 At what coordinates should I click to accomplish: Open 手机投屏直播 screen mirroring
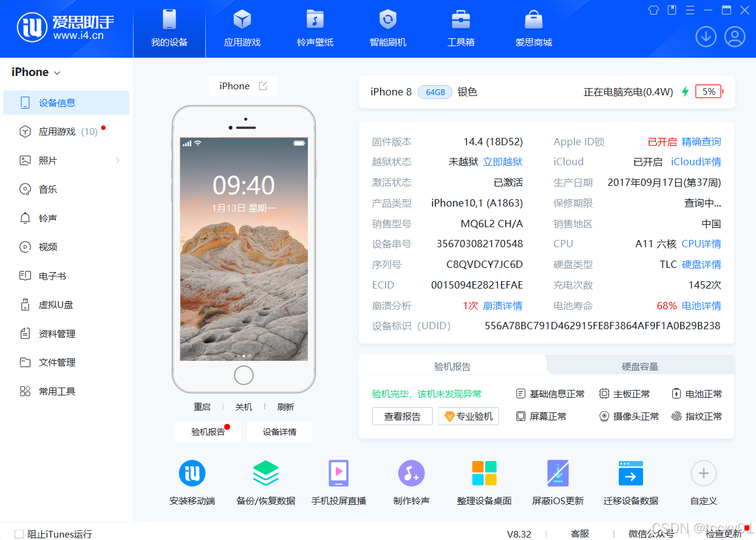pos(338,482)
